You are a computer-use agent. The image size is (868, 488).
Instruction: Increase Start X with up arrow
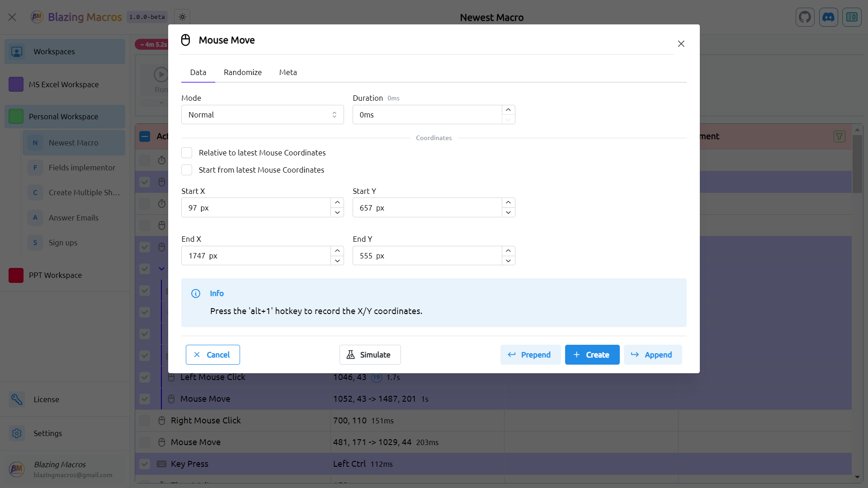coord(337,202)
